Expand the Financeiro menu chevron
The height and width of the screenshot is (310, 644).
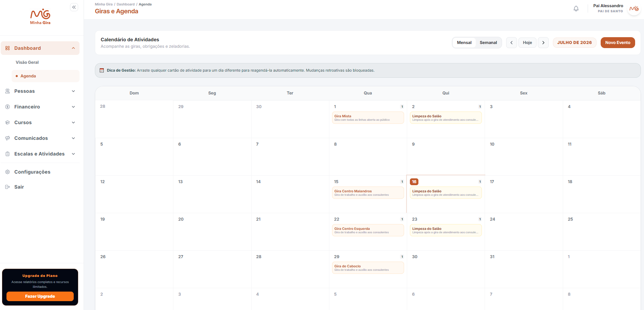[73, 107]
